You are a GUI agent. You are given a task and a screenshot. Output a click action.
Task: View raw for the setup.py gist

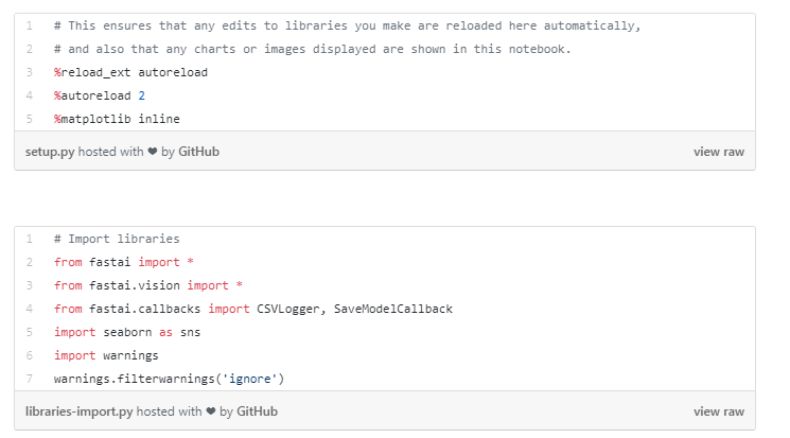[718, 152]
